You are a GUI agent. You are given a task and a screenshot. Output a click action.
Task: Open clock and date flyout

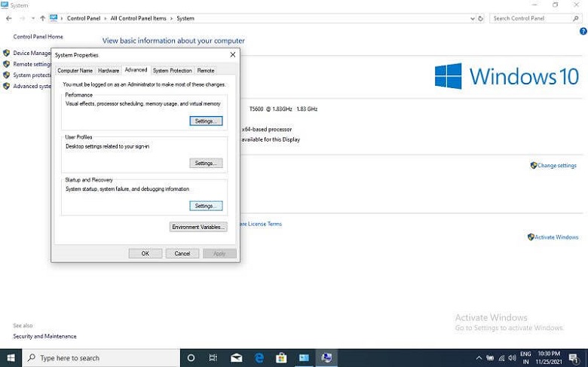[x=549, y=358]
